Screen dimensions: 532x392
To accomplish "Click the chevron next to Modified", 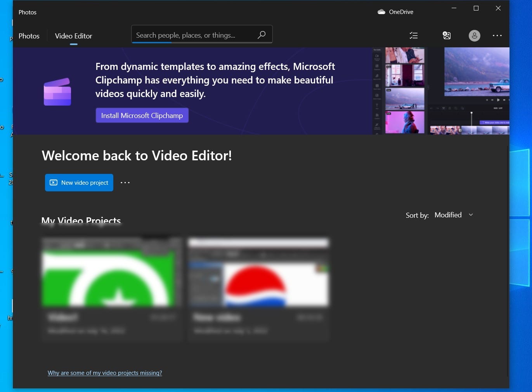I will [471, 215].
